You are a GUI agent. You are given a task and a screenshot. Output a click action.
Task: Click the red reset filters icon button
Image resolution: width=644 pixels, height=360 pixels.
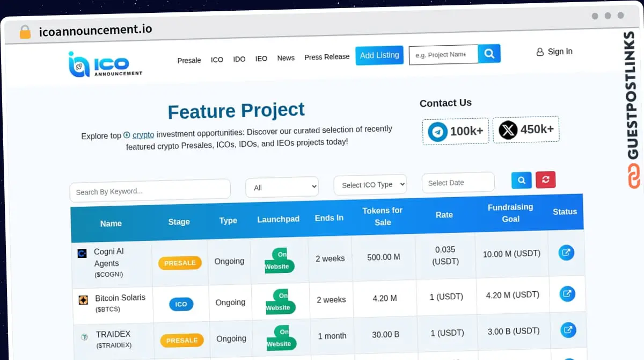545,179
